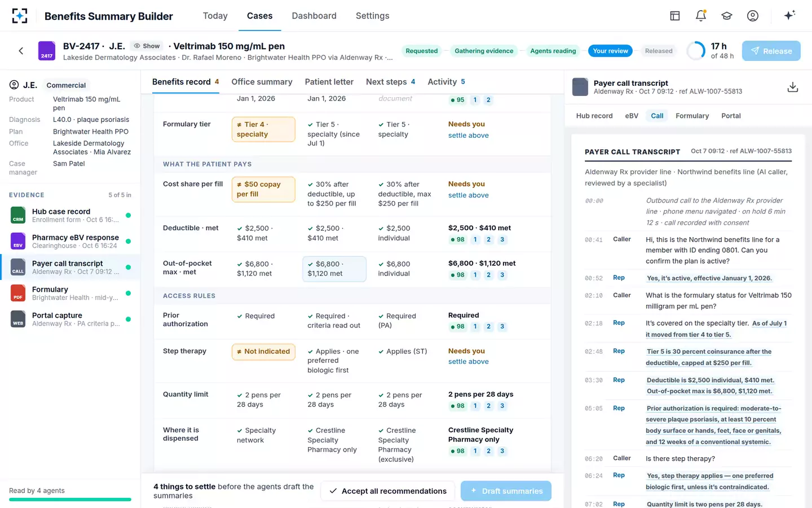Viewport: 812px width, 508px height.
Task: Select the '$50 copay per fill' flagged cell
Action: pos(263,189)
